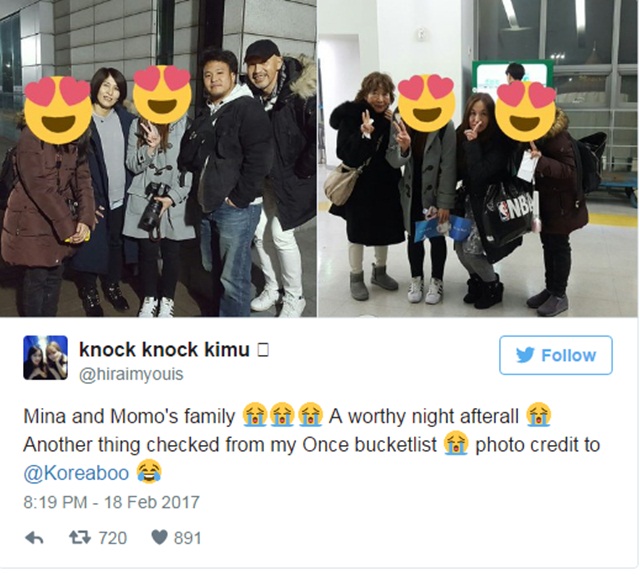Open the right indoor group photo
640x575 pixels.
(x=478, y=158)
